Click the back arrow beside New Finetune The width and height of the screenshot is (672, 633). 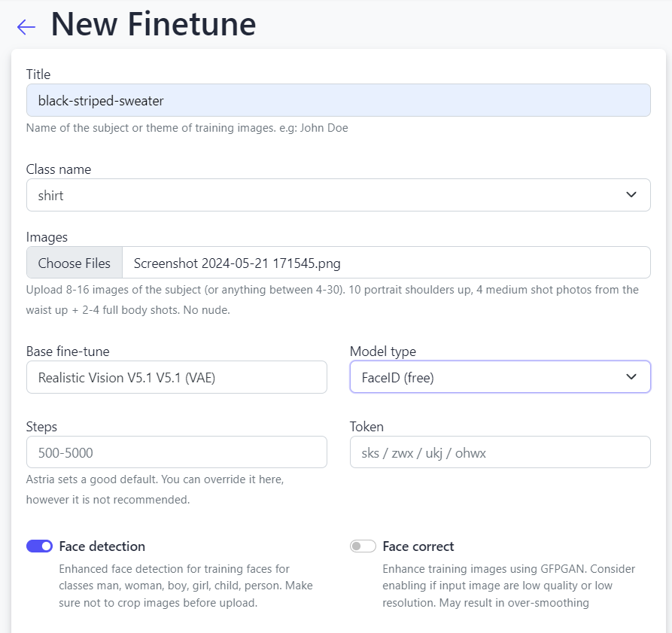coord(26,27)
